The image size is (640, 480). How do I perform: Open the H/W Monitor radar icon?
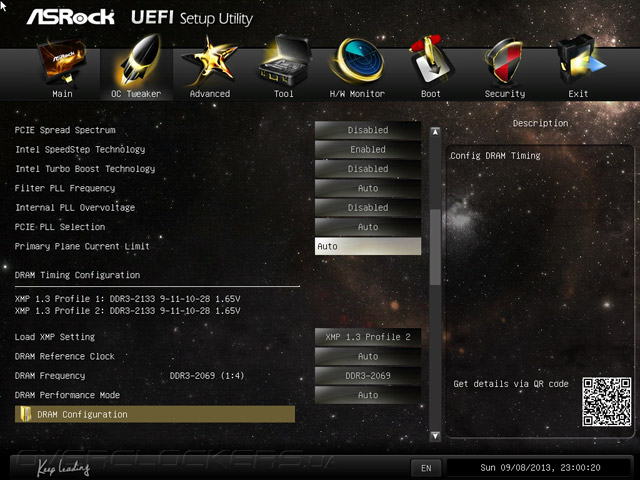358,60
